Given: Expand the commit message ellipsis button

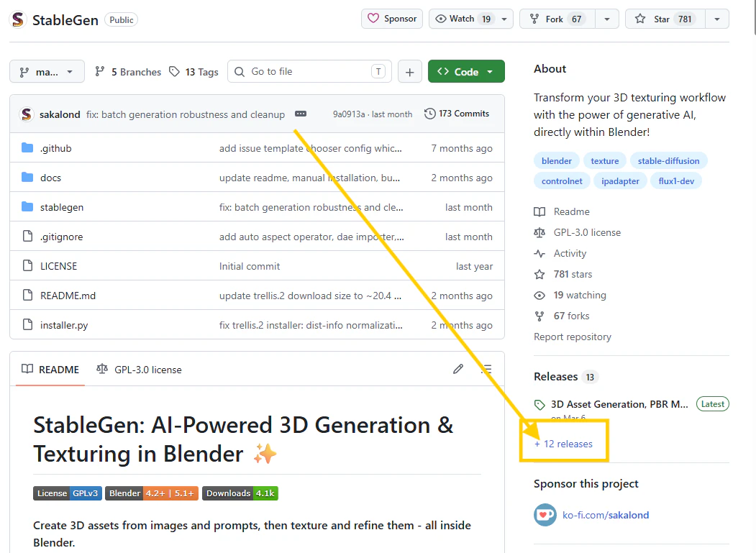Looking at the screenshot, I should coord(301,114).
